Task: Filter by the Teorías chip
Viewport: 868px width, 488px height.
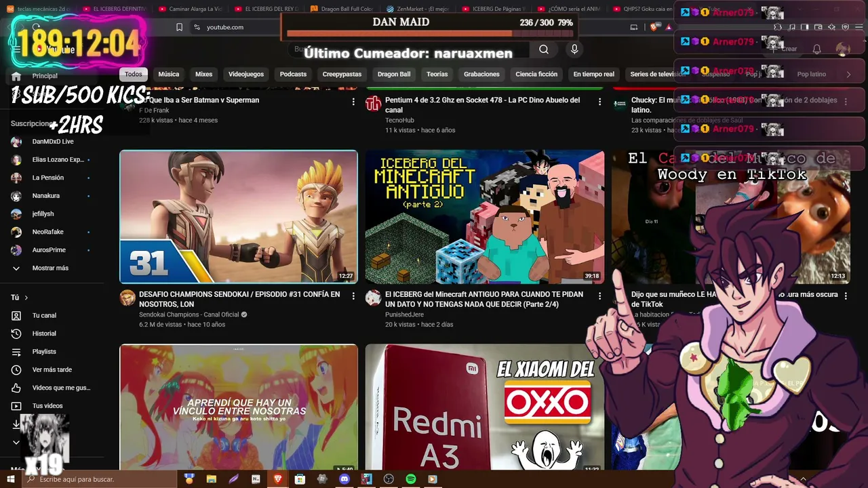Action: pos(437,75)
